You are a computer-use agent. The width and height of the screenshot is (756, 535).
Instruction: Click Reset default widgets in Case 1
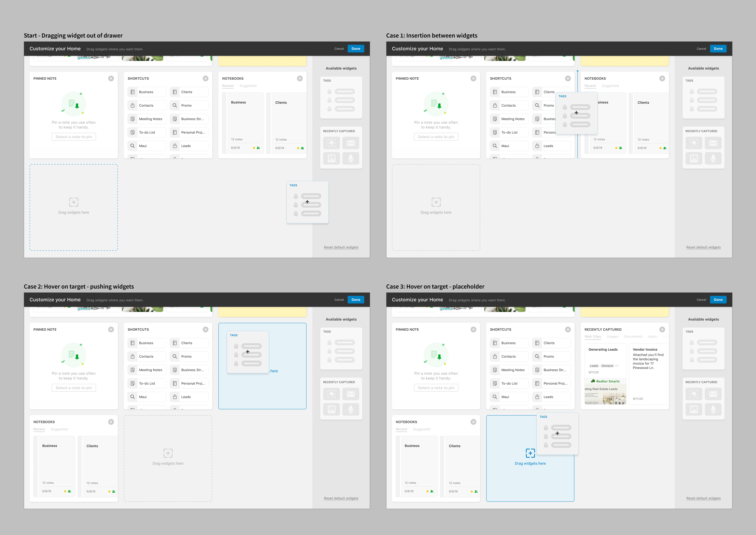pyautogui.click(x=703, y=247)
